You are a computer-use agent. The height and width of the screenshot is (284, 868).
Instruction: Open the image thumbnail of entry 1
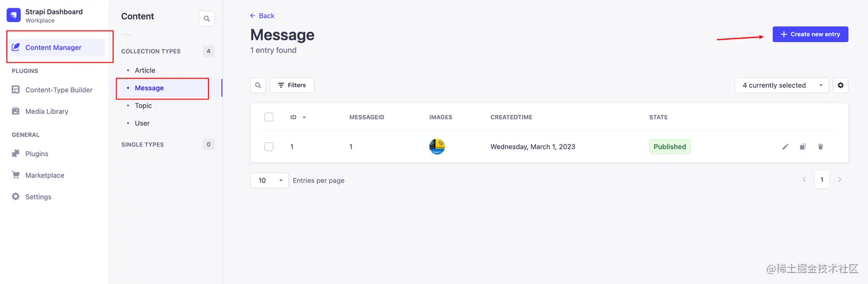(x=437, y=147)
